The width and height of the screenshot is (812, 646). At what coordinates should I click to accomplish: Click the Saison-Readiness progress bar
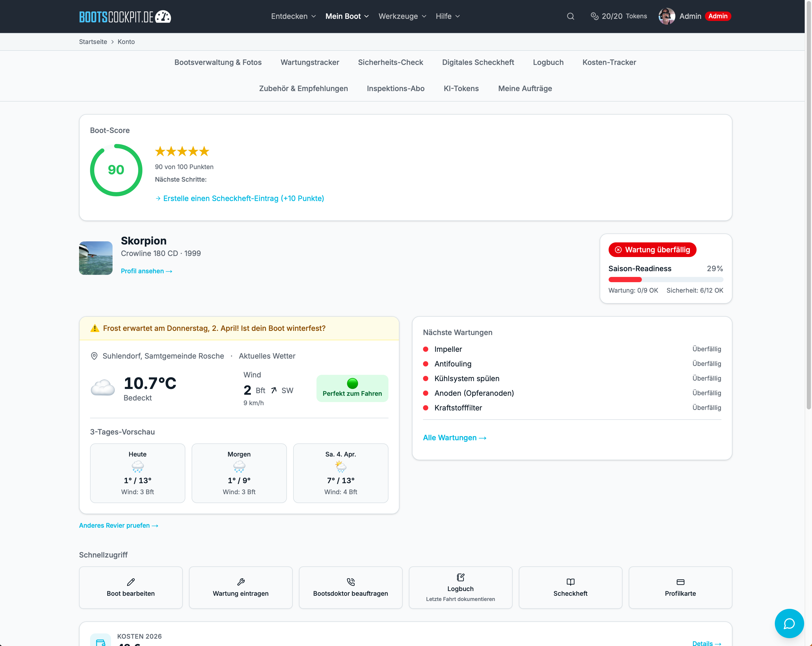[x=665, y=280]
